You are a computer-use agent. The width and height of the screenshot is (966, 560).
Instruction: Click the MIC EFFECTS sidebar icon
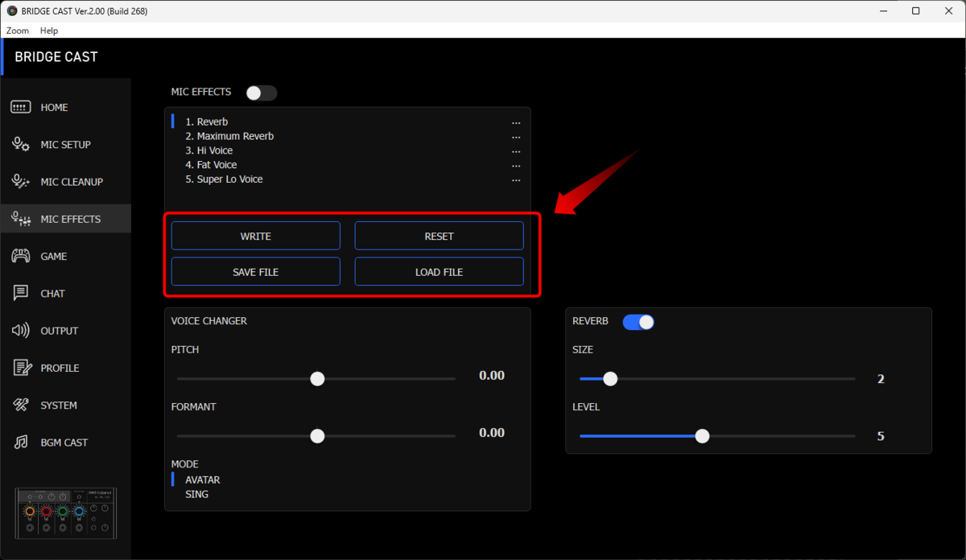[x=21, y=219]
